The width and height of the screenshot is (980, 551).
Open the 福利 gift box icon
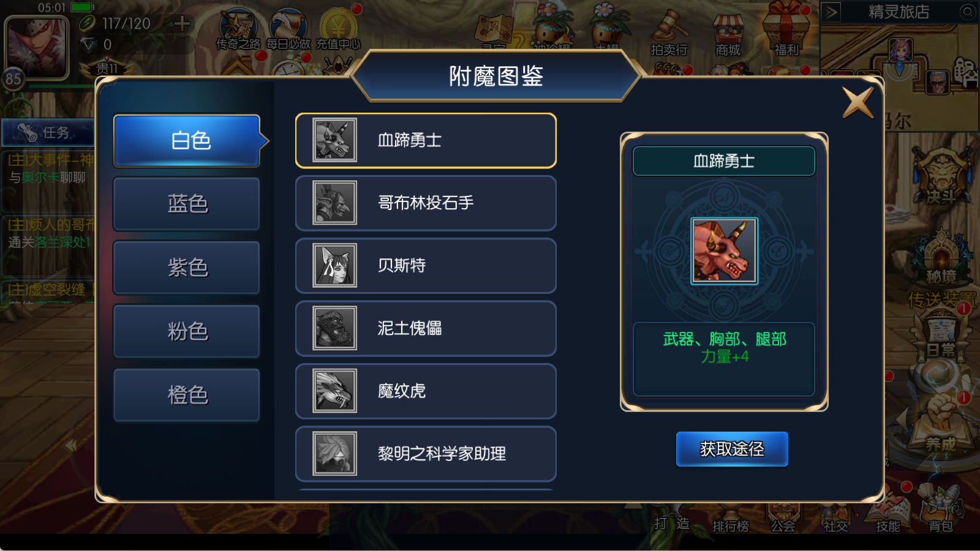click(786, 31)
